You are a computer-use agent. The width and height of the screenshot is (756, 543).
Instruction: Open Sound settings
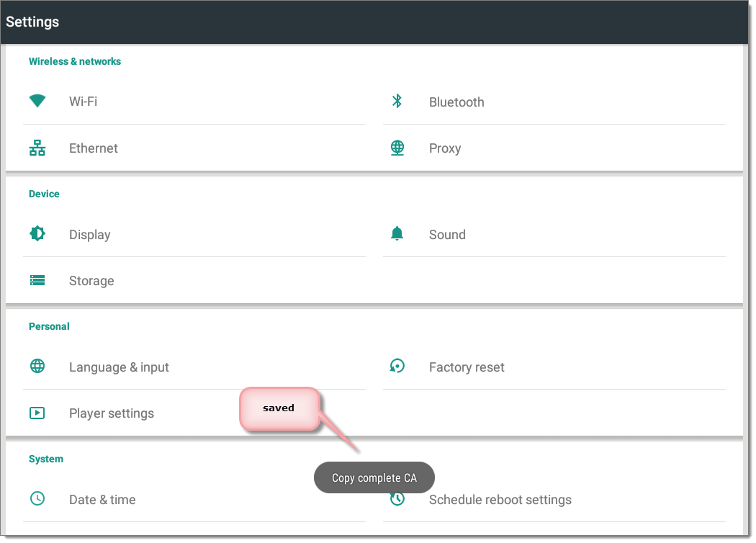[554, 234]
